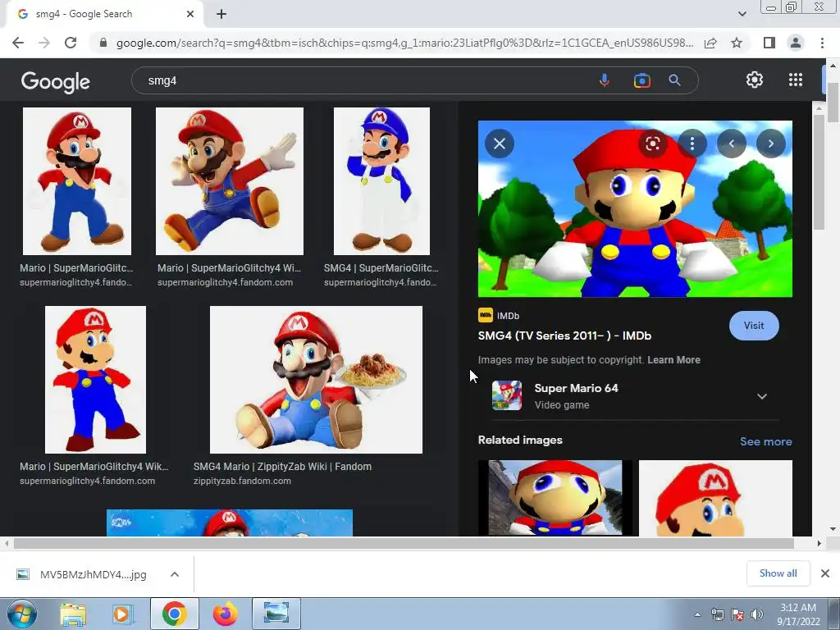Screen dimensions: 840x630
Task: Click the Lens search icon on preview image
Action: tap(652, 144)
